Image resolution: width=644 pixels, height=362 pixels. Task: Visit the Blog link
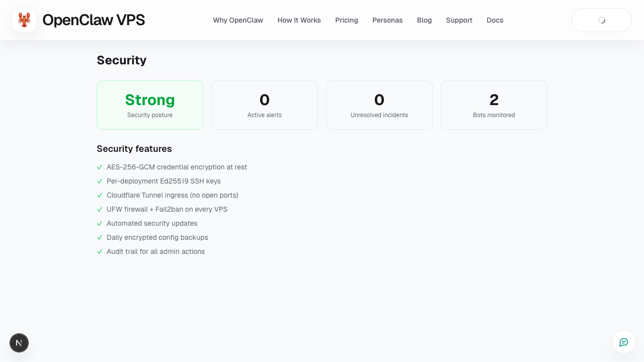pyautogui.click(x=424, y=20)
